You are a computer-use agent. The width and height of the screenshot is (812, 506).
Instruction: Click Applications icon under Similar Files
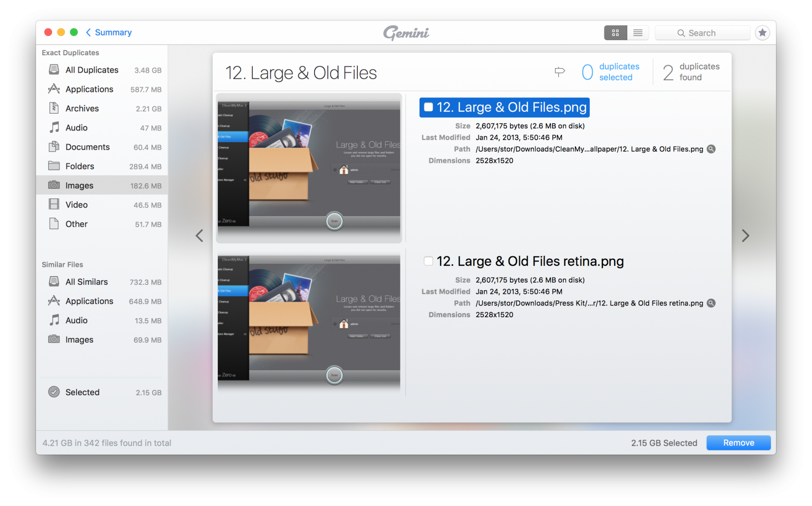tap(54, 301)
